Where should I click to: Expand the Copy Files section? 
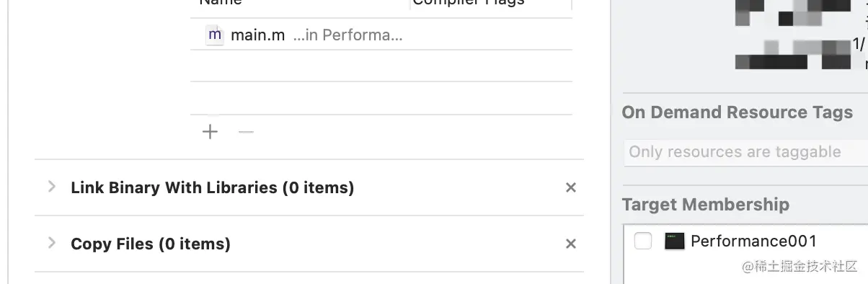(x=51, y=243)
